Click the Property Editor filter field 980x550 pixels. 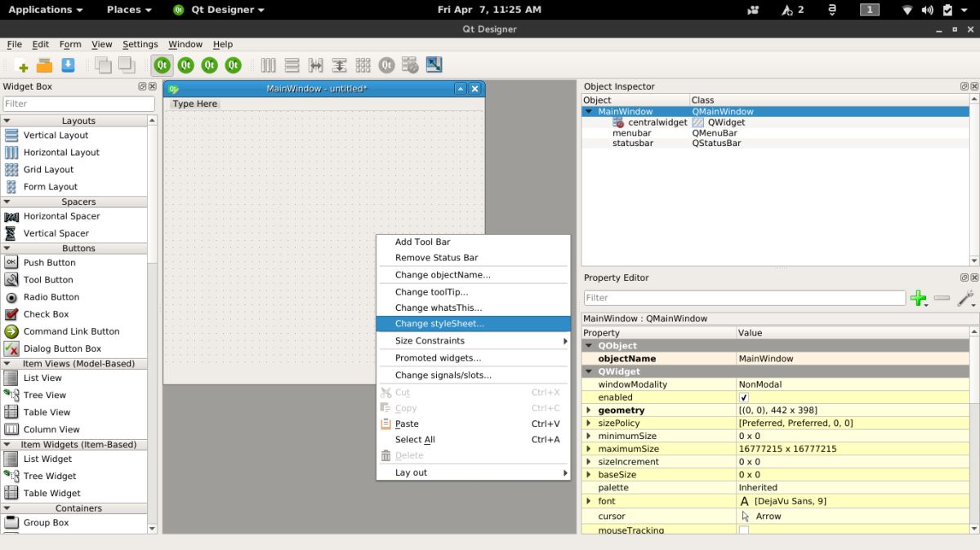click(x=744, y=298)
